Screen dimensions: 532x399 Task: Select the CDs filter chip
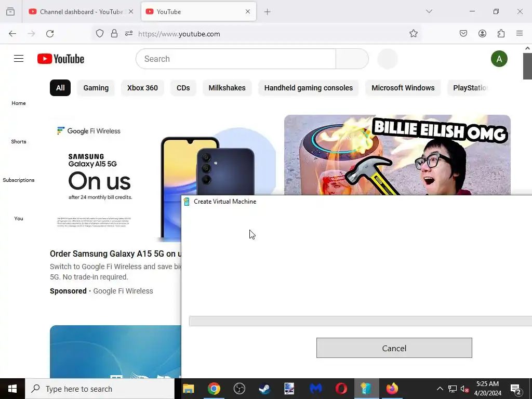(x=183, y=88)
